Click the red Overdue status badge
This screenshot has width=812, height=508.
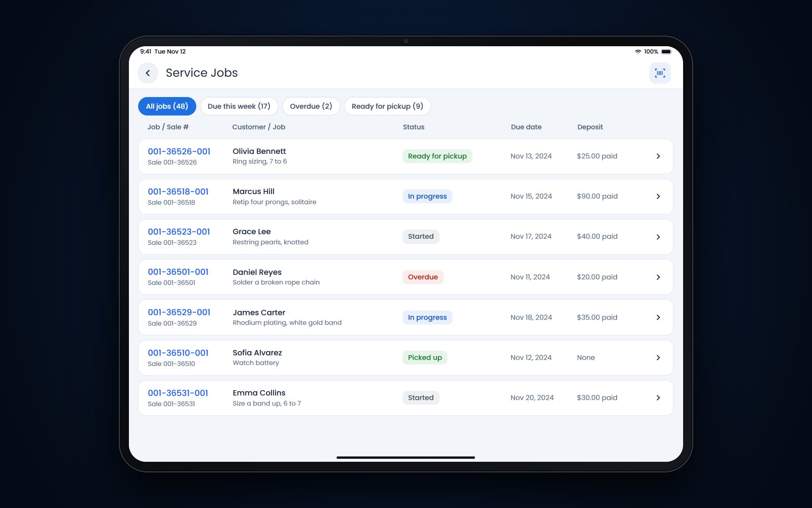tap(423, 277)
